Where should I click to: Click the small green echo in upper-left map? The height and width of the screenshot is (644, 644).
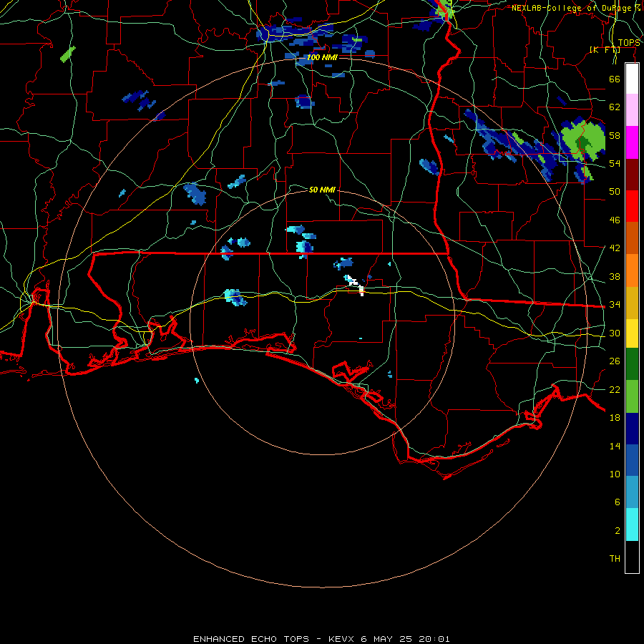click(x=68, y=54)
